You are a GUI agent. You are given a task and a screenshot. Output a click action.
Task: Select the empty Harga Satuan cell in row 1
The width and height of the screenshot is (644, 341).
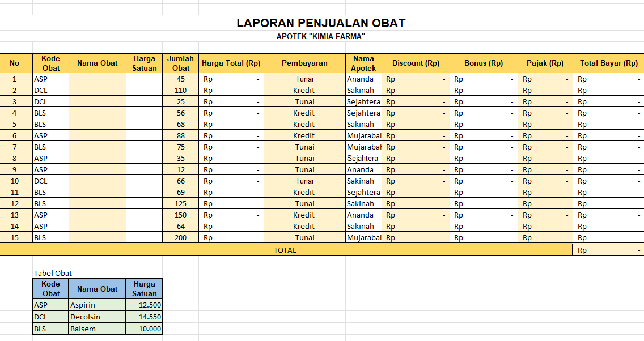[x=144, y=79]
